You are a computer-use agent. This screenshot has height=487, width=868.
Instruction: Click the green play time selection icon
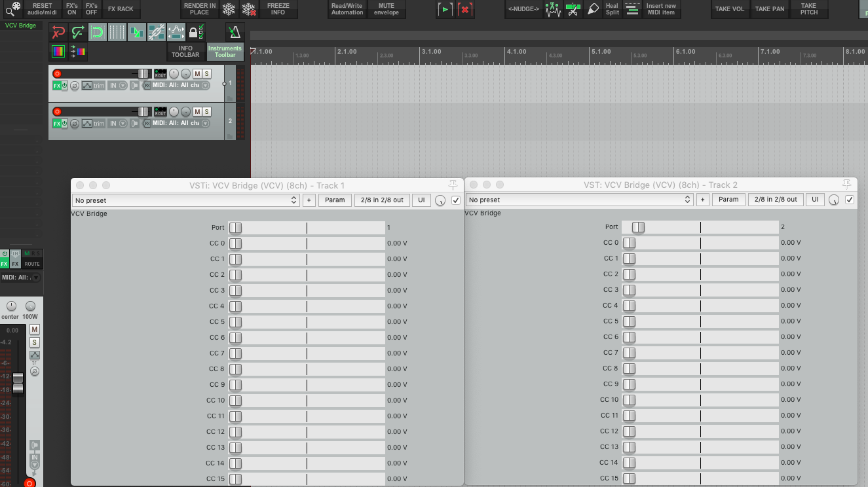point(445,9)
